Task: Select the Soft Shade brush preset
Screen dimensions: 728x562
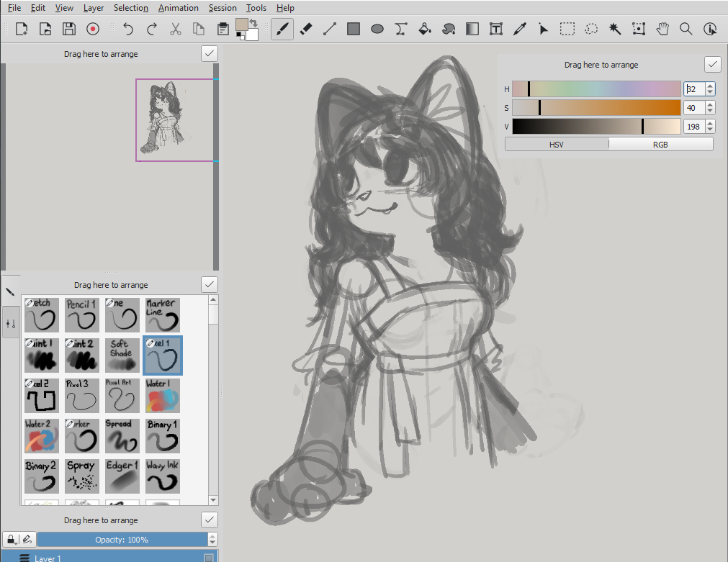Action: tap(121, 355)
